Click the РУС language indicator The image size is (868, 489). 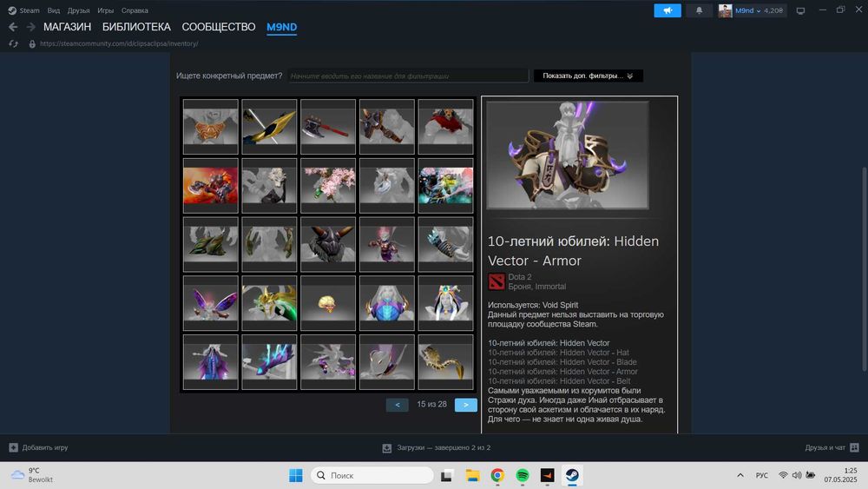tap(762, 475)
